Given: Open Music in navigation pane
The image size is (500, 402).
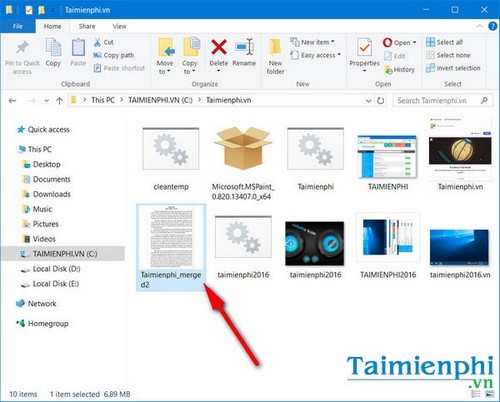Looking at the screenshot, I should click(x=37, y=209).
